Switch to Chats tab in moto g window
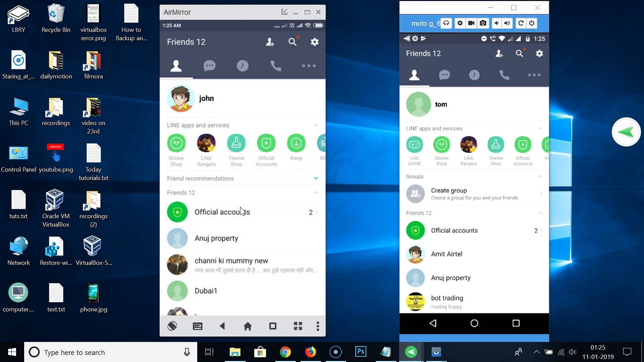The image size is (644, 362). click(444, 75)
